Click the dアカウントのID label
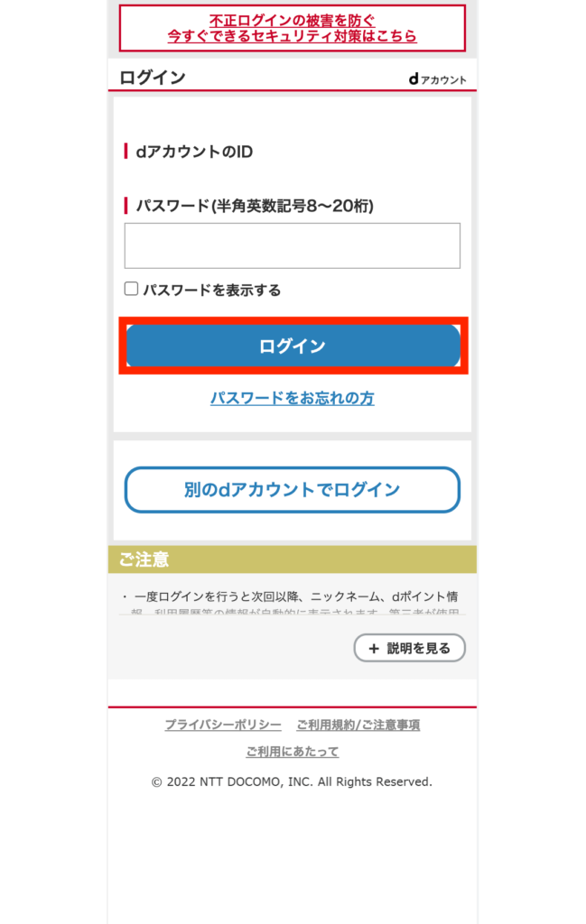This screenshot has width=586, height=924. click(x=194, y=152)
